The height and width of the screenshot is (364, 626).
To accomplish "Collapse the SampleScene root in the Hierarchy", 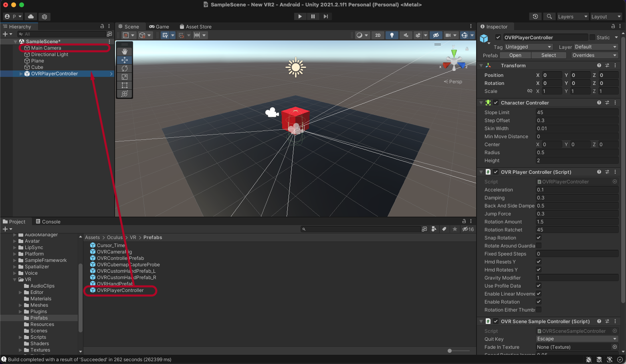I will tap(16, 42).
